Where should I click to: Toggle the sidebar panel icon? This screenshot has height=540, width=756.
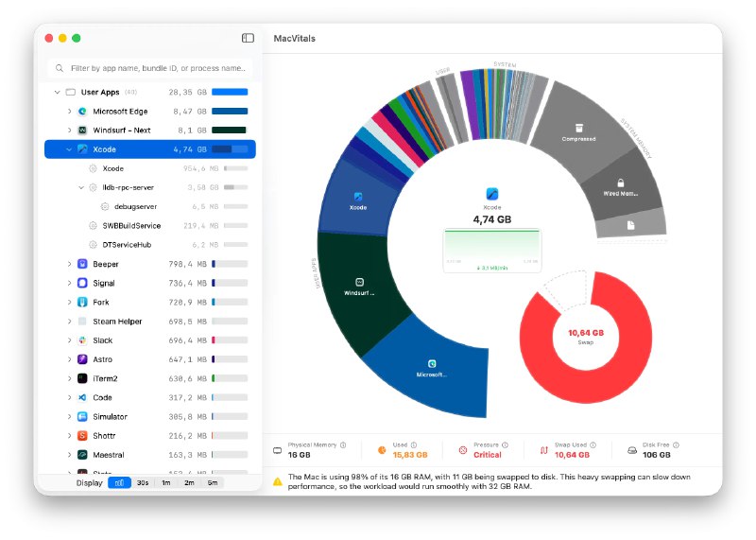tap(248, 38)
